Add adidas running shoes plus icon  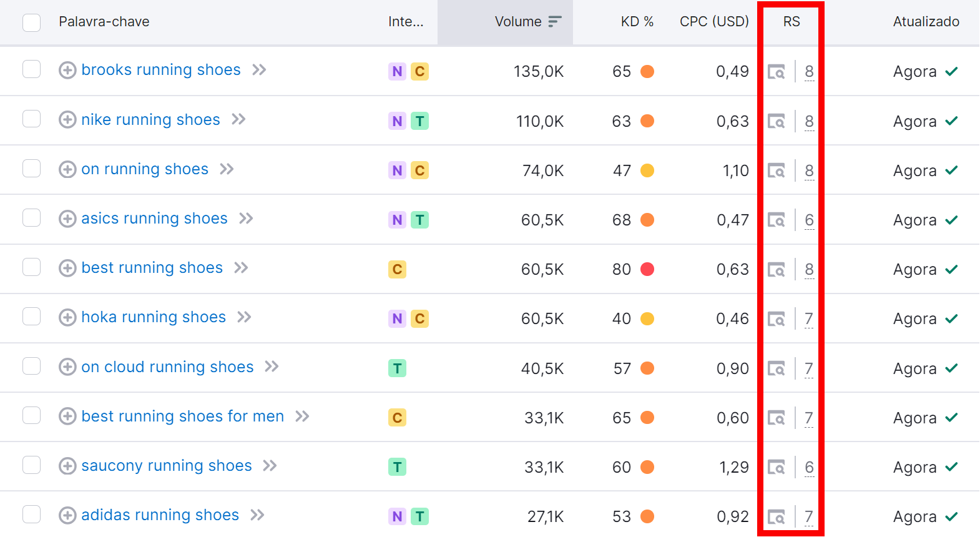pos(67,515)
